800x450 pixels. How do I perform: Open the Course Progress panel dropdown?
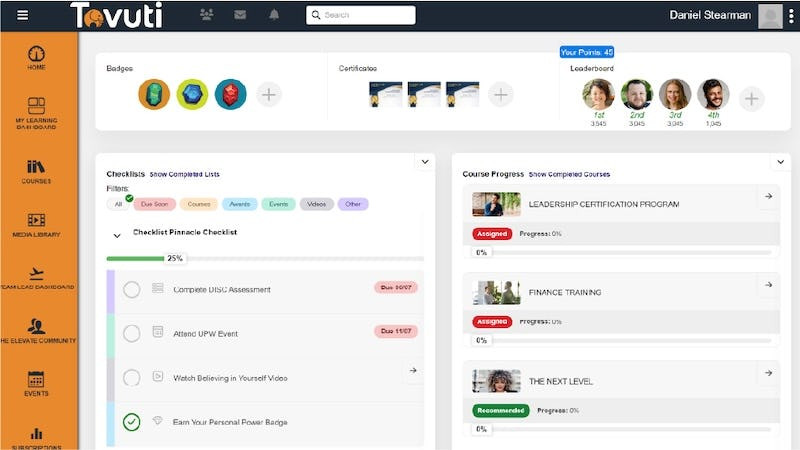coord(780,162)
